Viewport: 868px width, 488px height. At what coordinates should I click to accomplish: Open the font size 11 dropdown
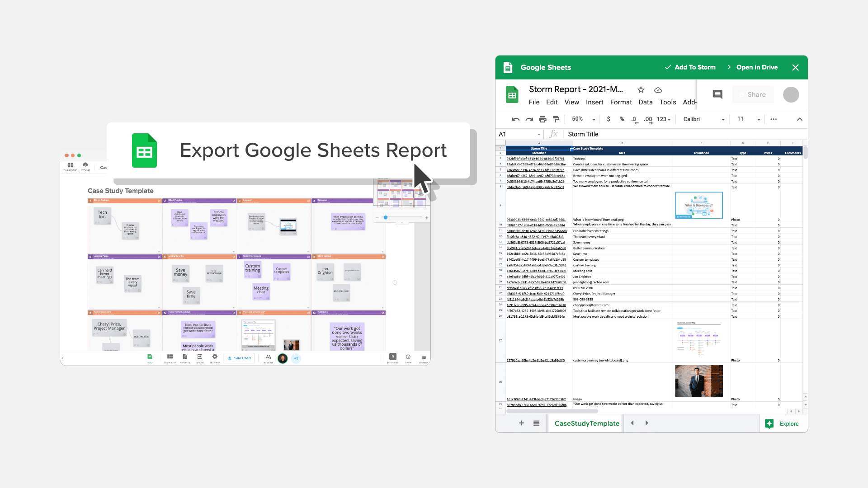click(x=749, y=119)
